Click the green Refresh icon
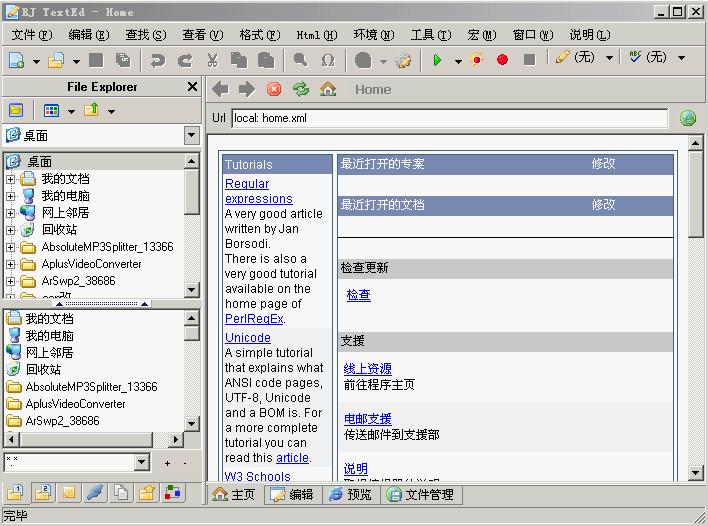 [301, 89]
